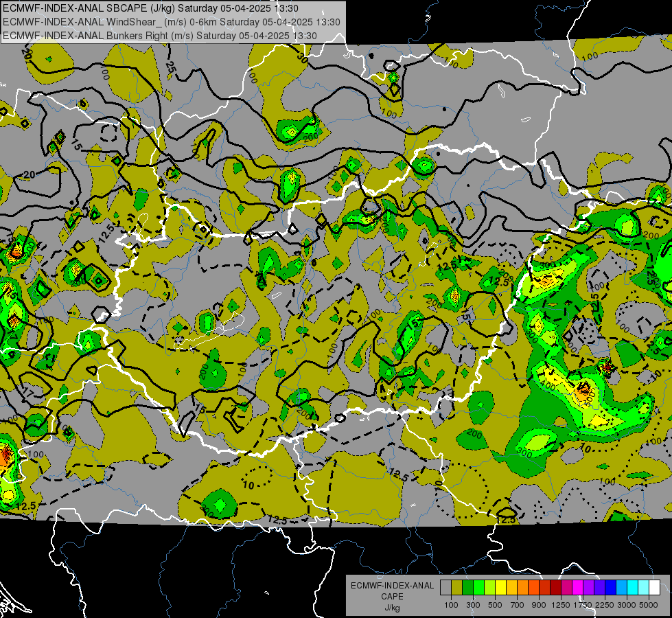This screenshot has height=618, width=672.
Task: Click the amber legend swatch
Action: click(x=511, y=588)
